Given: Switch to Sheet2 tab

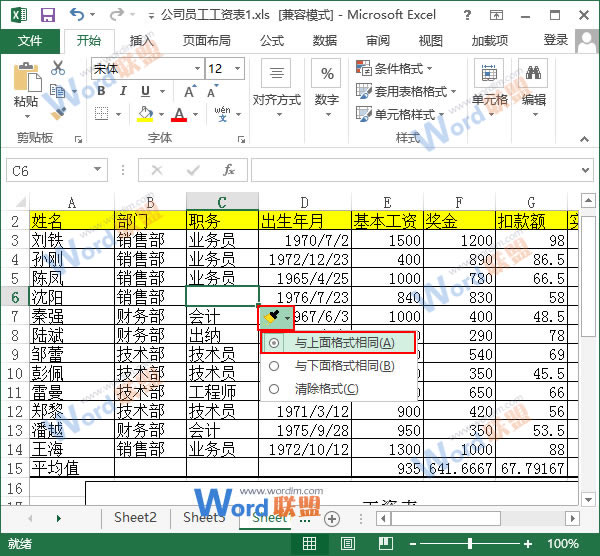Looking at the screenshot, I should click(x=134, y=518).
